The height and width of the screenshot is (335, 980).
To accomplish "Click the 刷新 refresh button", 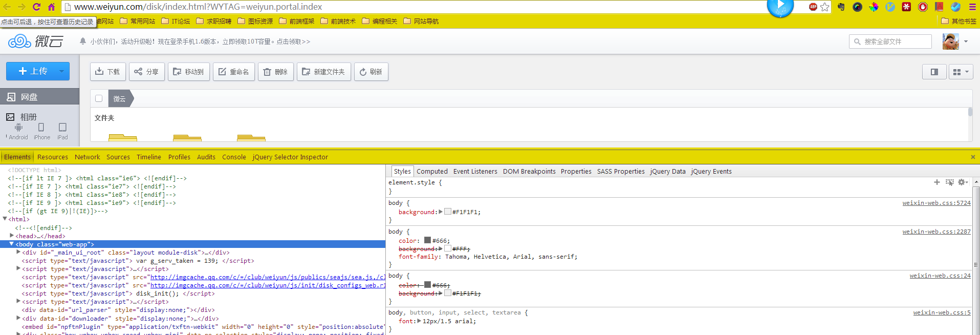I will pos(372,72).
